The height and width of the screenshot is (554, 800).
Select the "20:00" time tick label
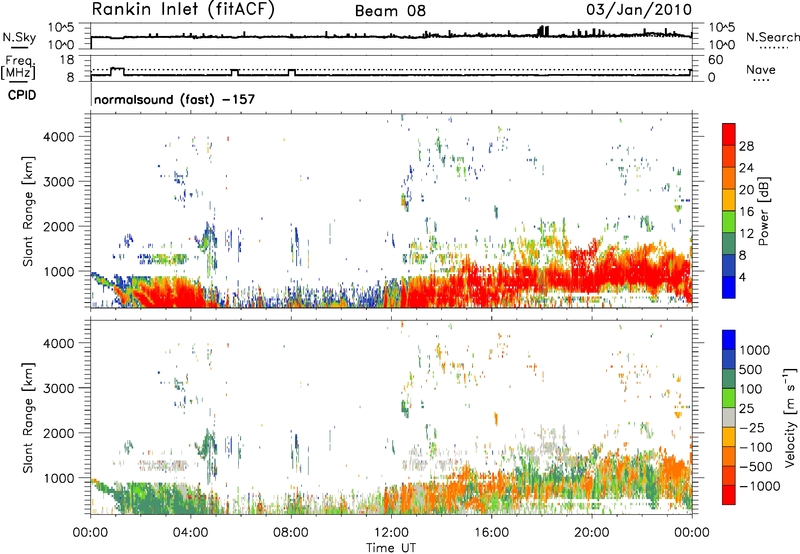(591, 533)
